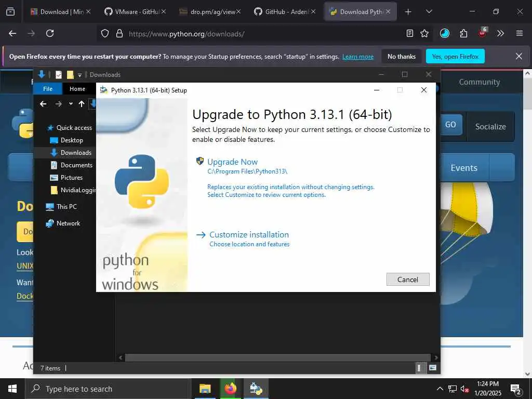Open the uBlock Origin extension icon
The image size is (532, 399).
[x=483, y=33]
